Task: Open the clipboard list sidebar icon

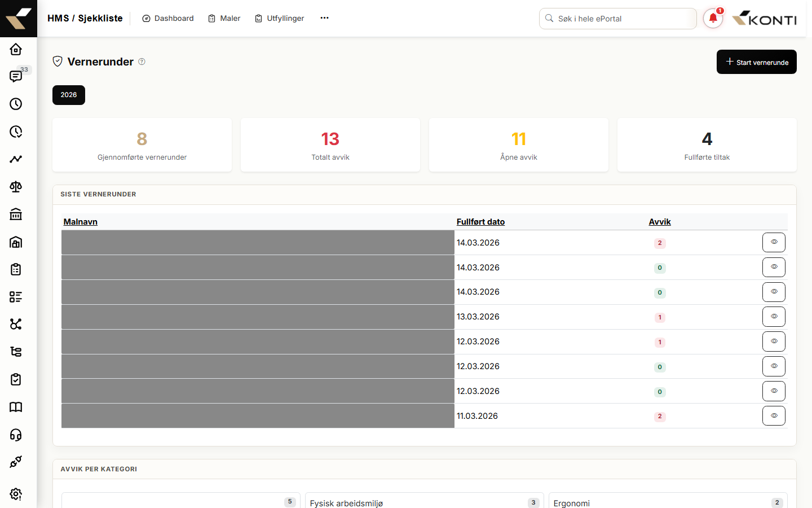Action: pyautogui.click(x=16, y=269)
